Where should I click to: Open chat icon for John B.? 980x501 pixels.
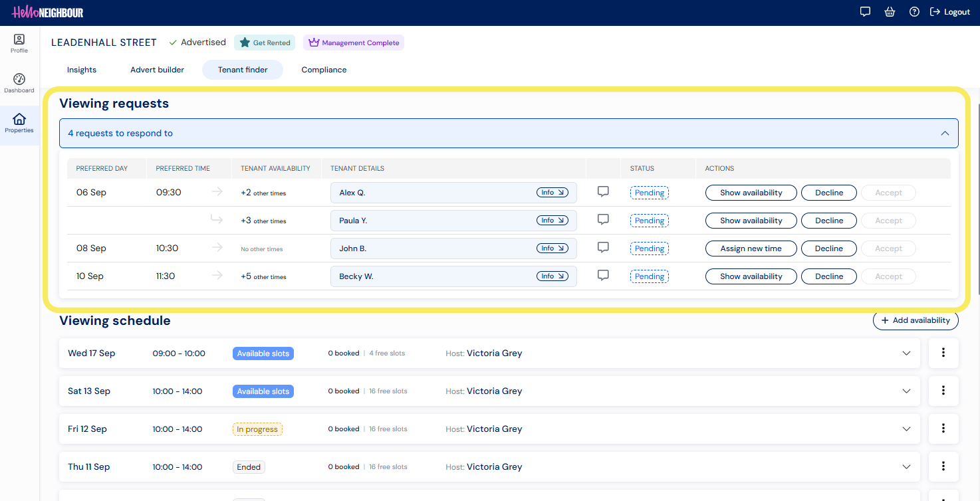click(603, 248)
